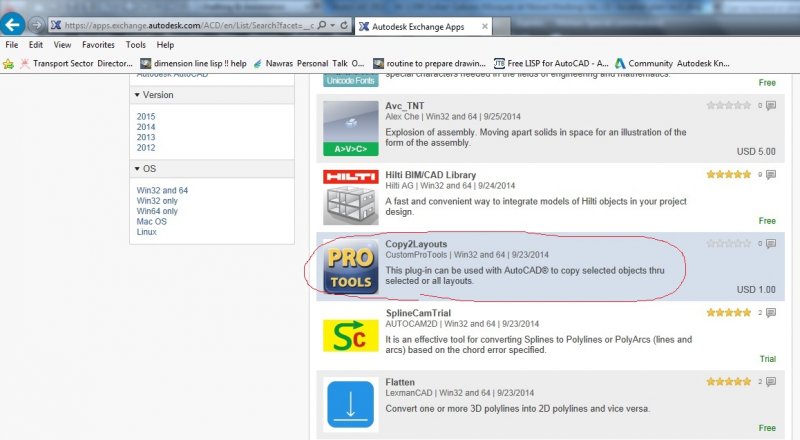The width and height of the screenshot is (800, 440).
Task: Filter by Mac OS
Action: tap(152, 221)
